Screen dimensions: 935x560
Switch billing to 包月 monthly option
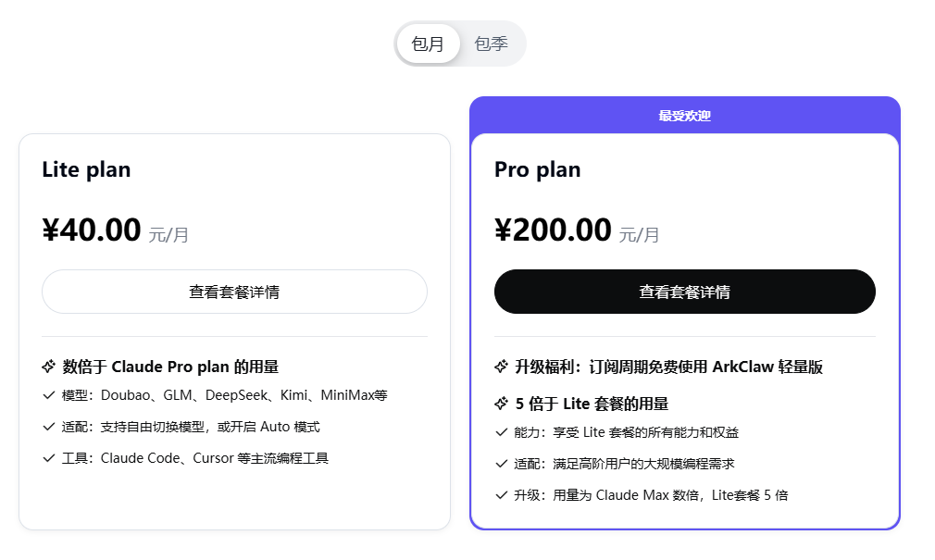[428, 44]
